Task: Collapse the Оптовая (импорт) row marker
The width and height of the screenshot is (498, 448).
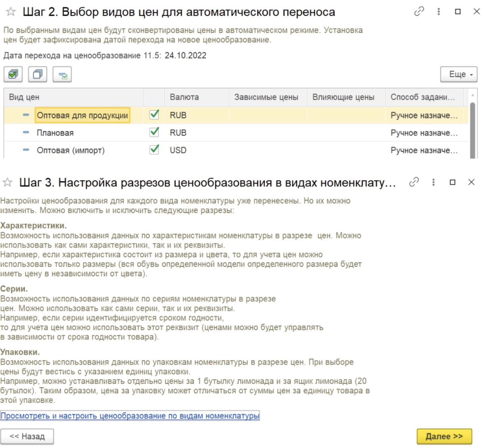Action: [26, 150]
